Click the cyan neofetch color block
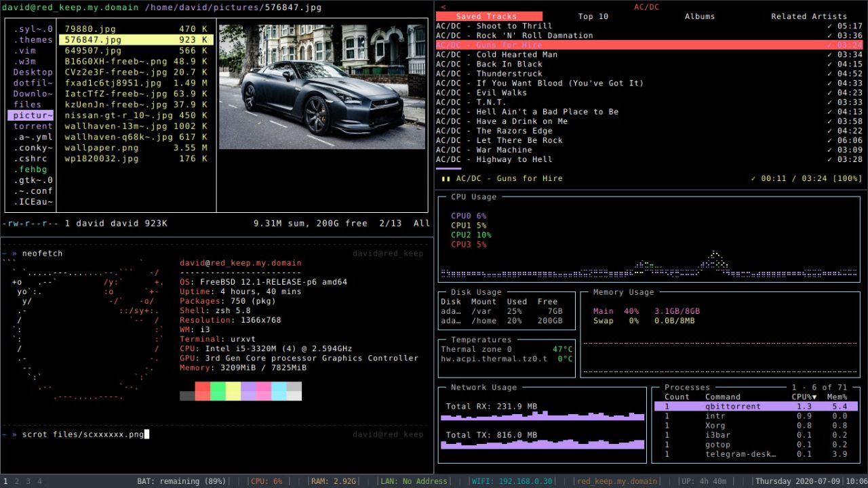Screen dimensions: 868x488 (279, 391)
